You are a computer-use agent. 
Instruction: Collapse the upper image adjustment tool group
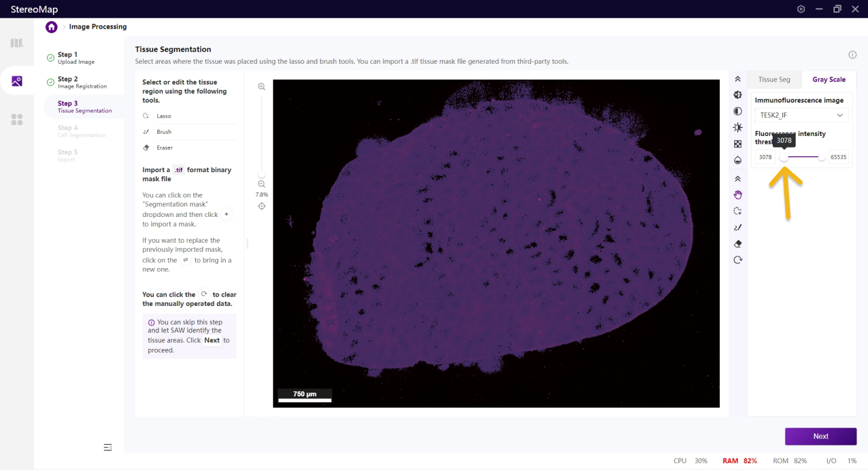tap(738, 79)
